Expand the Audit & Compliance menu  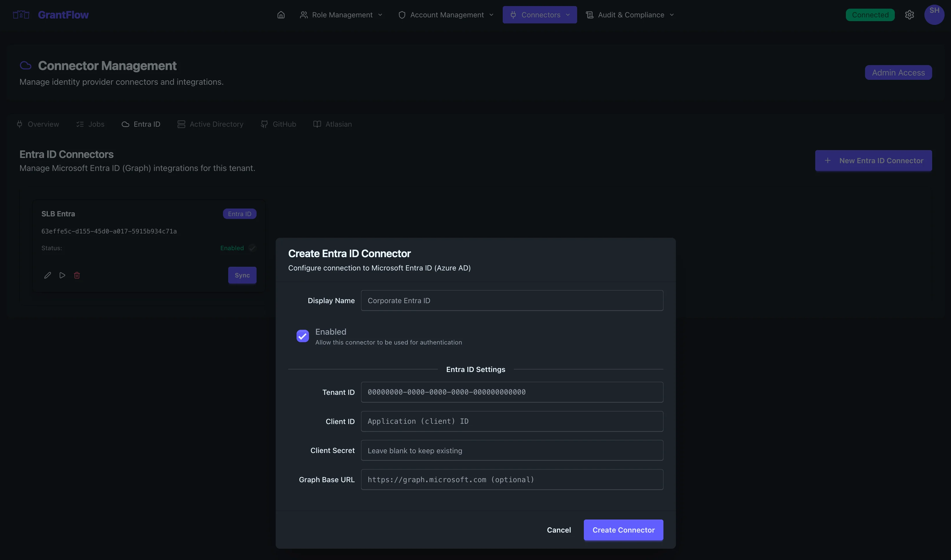point(630,15)
